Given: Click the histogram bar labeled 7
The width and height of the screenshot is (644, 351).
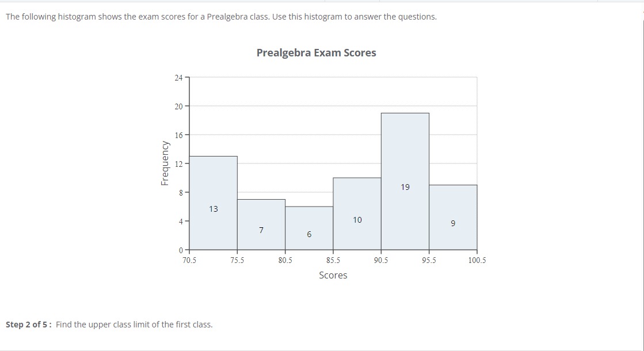Looking at the screenshot, I should point(261,224).
